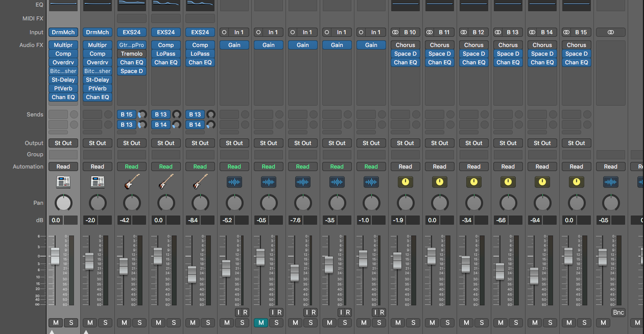Click yellow knob icon on B 12 aux channel
The width and height of the screenshot is (644, 334).
point(474,182)
